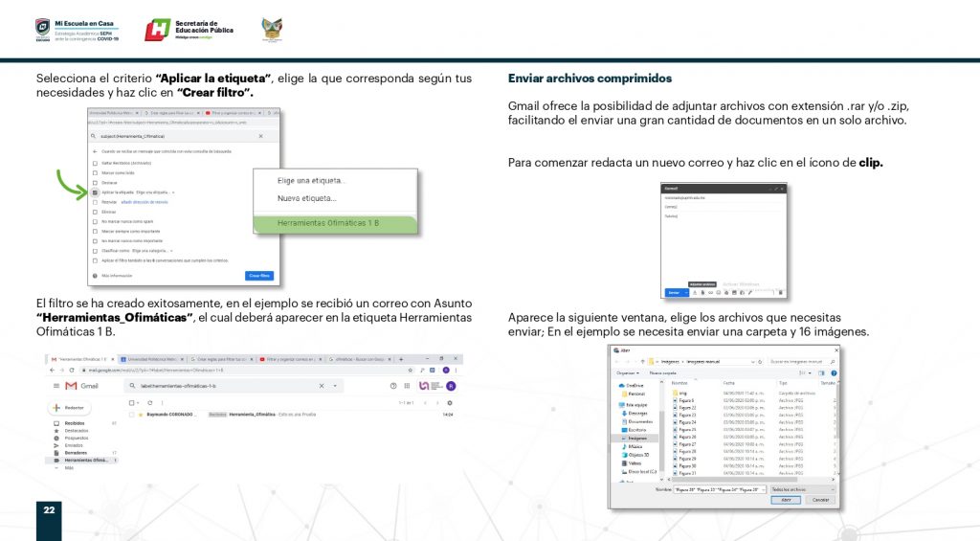
Task: Reload page with browser refresh icon
Action: [x=72, y=371]
